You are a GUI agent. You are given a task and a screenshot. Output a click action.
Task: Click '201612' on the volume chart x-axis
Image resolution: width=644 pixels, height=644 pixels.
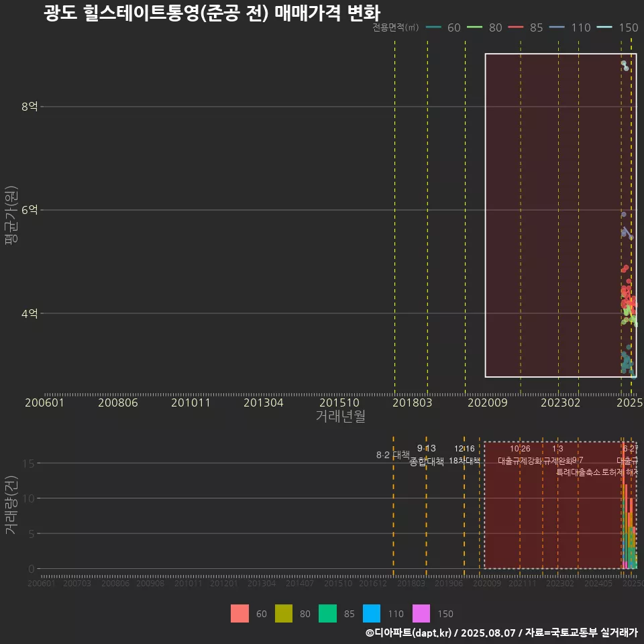(x=373, y=583)
